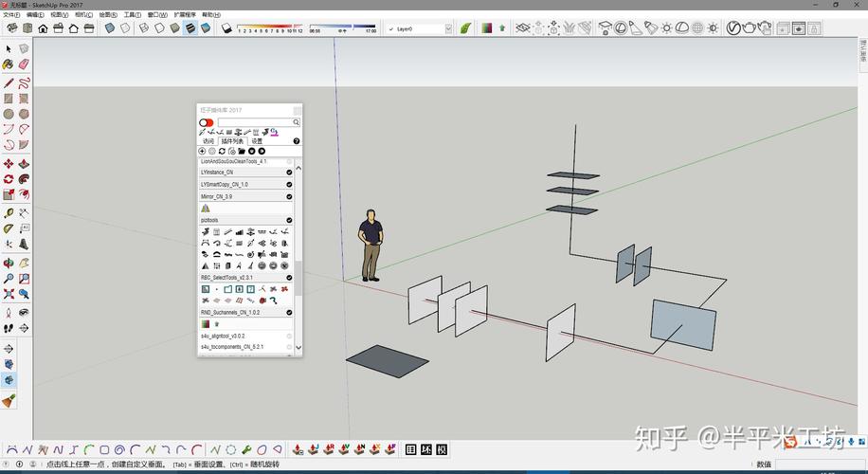Select the arrow Select tool
The height and width of the screenshot is (474, 868).
point(9,48)
